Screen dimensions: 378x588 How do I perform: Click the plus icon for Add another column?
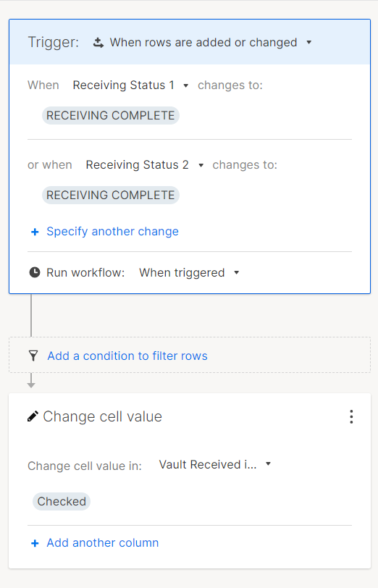pyautogui.click(x=35, y=543)
